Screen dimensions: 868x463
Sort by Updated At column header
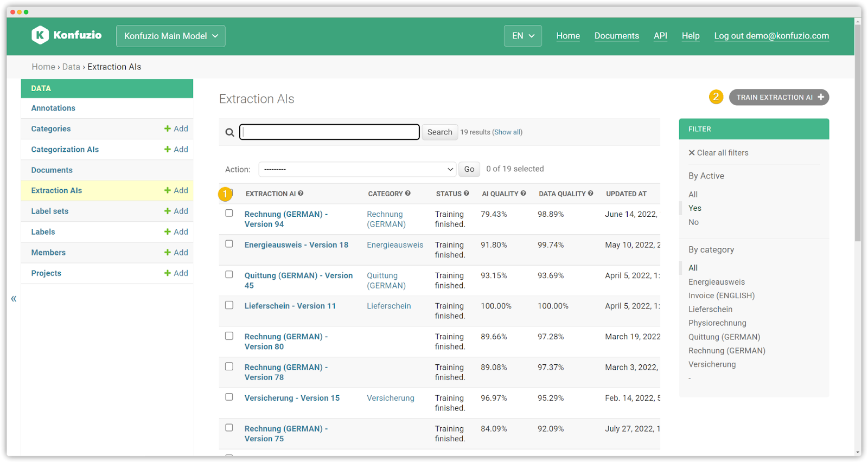click(626, 194)
